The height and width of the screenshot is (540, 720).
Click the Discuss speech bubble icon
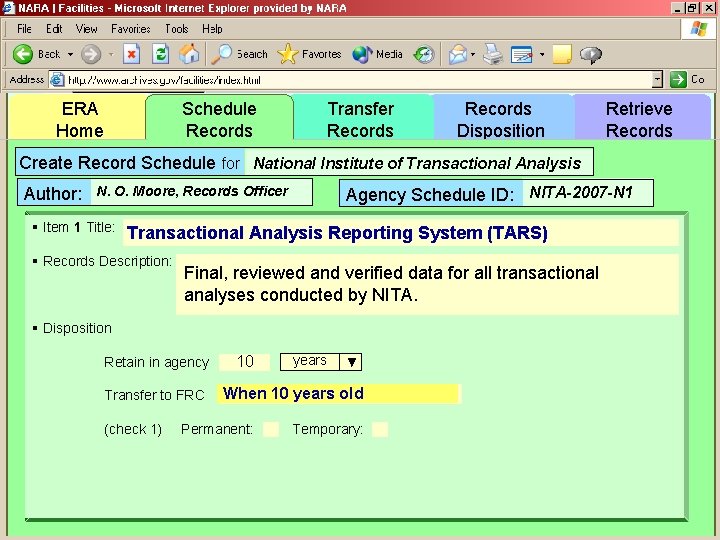pyautogui.click(x=591, y=55)
